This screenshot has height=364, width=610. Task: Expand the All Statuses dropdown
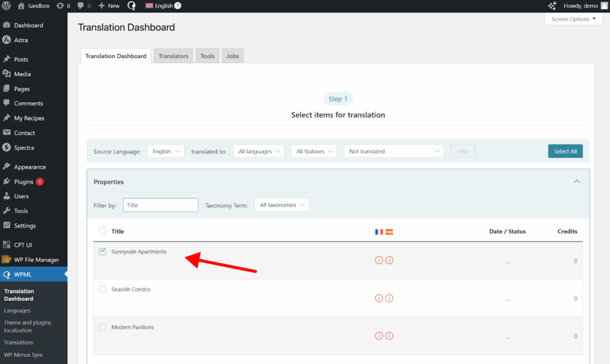314,151
